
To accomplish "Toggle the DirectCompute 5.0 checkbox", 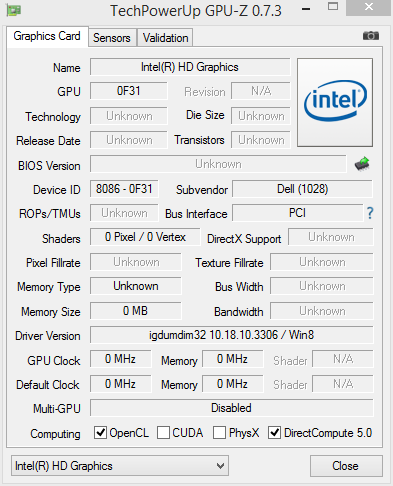I will pos(274,432).
